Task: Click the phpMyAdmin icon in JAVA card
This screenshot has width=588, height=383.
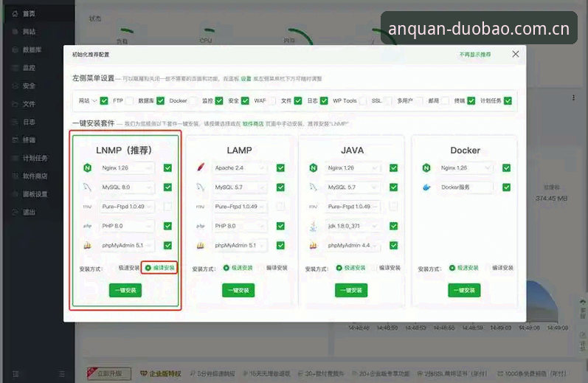Action: coord(314,245)
